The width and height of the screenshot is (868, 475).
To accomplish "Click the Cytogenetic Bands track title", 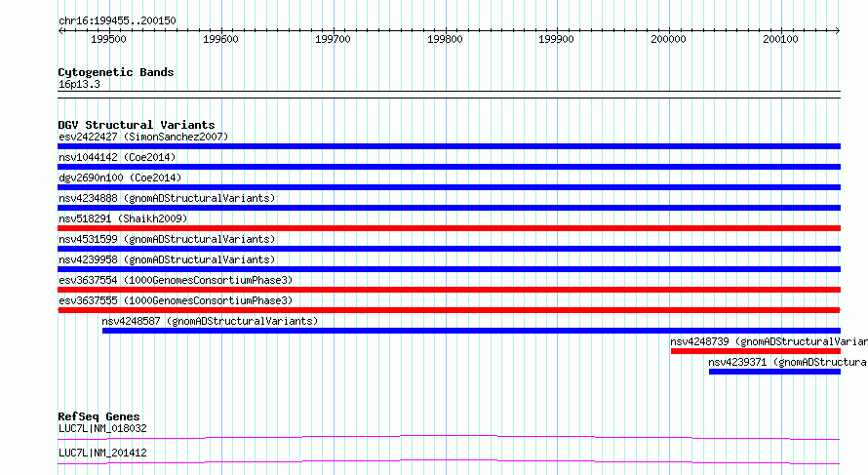I will click(116, 72).
